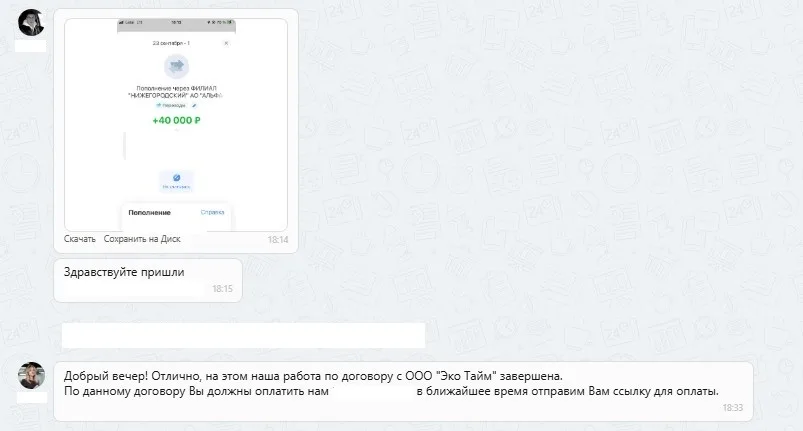The width and height of the screenshot is (803, 431).
Task: Open the blonde woman's avatar photo
Action: [x=31, y=376]
